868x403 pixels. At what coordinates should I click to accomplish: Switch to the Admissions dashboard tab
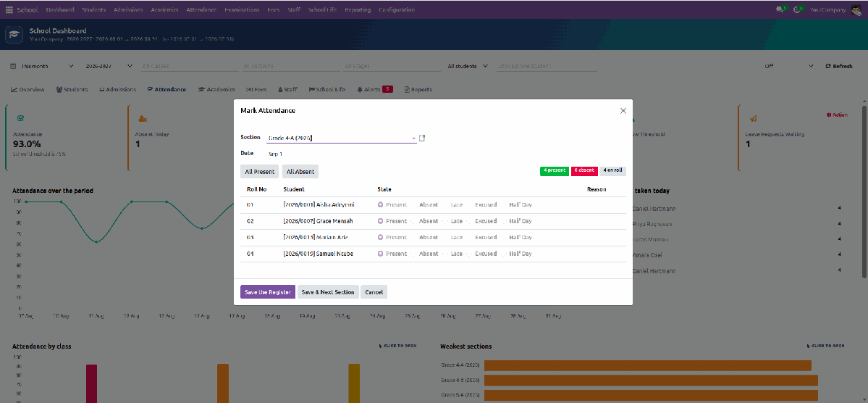click(x=117, y=89)
